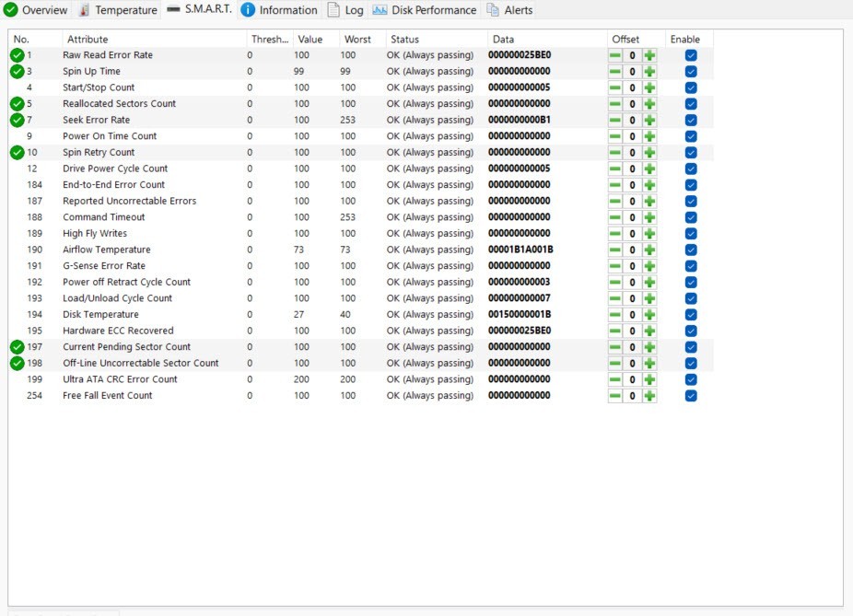Increase the Spin Retry Count offset
The image size is (853, 616).
click(x=649, y=153)
